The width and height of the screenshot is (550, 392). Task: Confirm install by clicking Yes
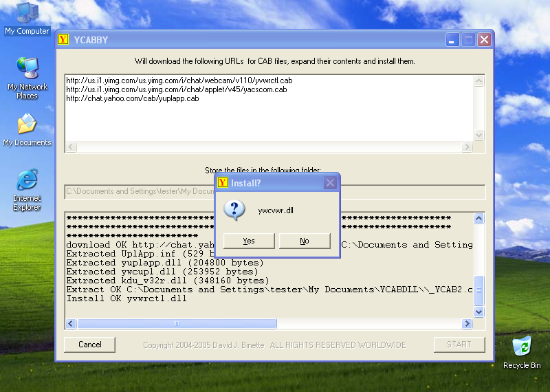pos(249,241)
